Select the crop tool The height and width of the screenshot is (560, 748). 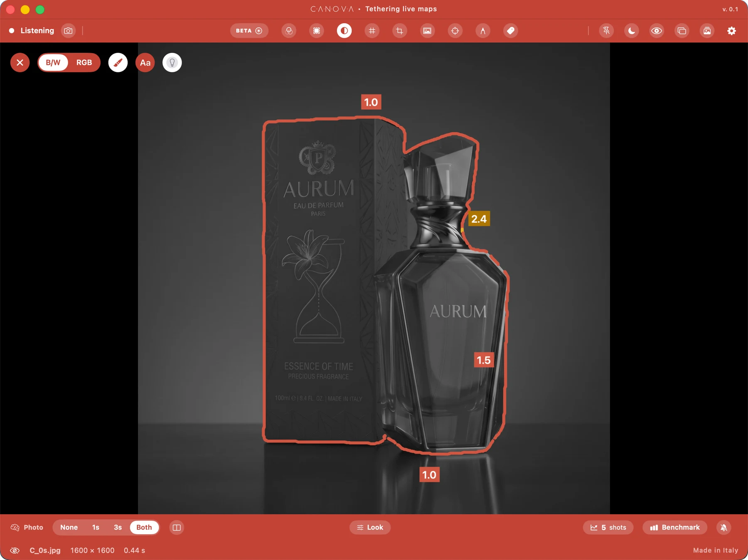pyautogui.click(x=399, y=31)
